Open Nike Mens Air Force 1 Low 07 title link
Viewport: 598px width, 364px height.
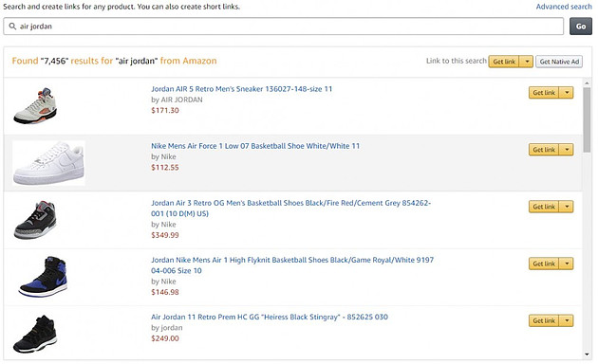coord(255,146)
